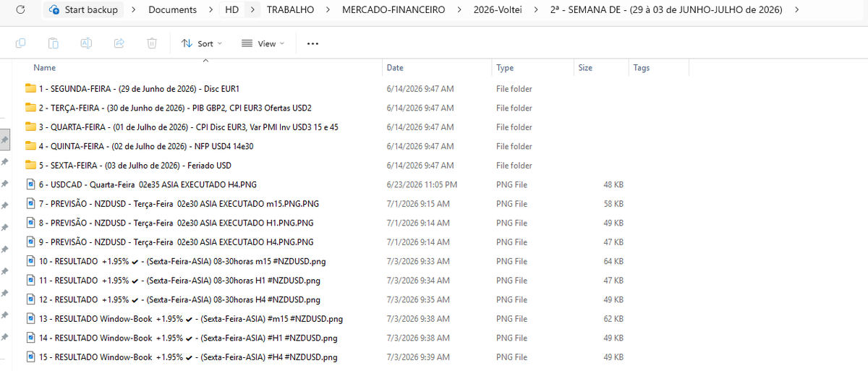
Task: Click PNG icon of 14 - RESULTADO Window-Book file
Action: (30, 338)
